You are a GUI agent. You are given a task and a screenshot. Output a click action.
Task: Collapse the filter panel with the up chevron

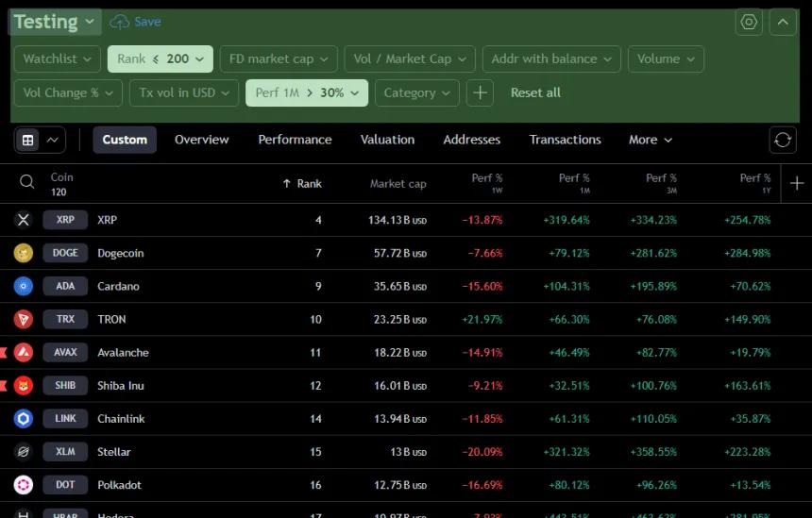click(783, 22)
